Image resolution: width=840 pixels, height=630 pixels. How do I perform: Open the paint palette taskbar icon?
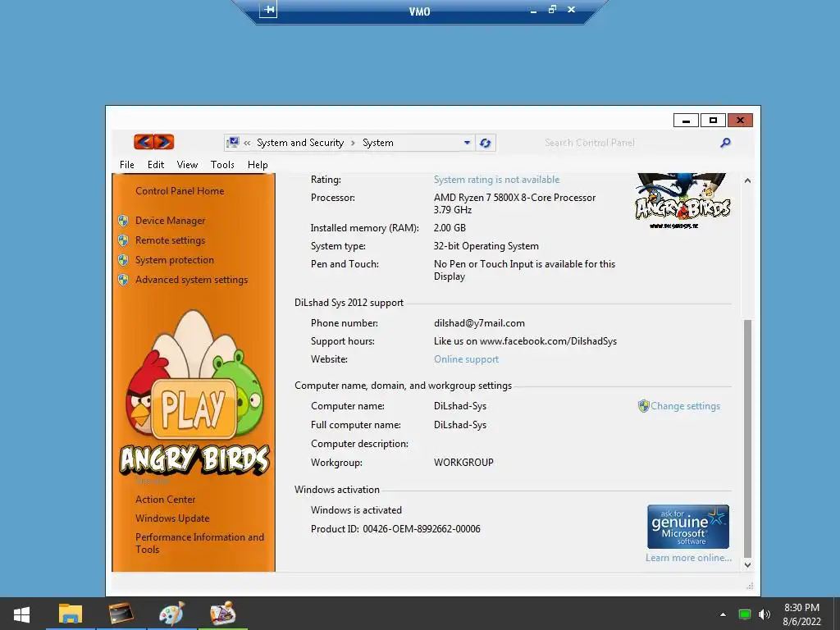(x=172, y=614)
